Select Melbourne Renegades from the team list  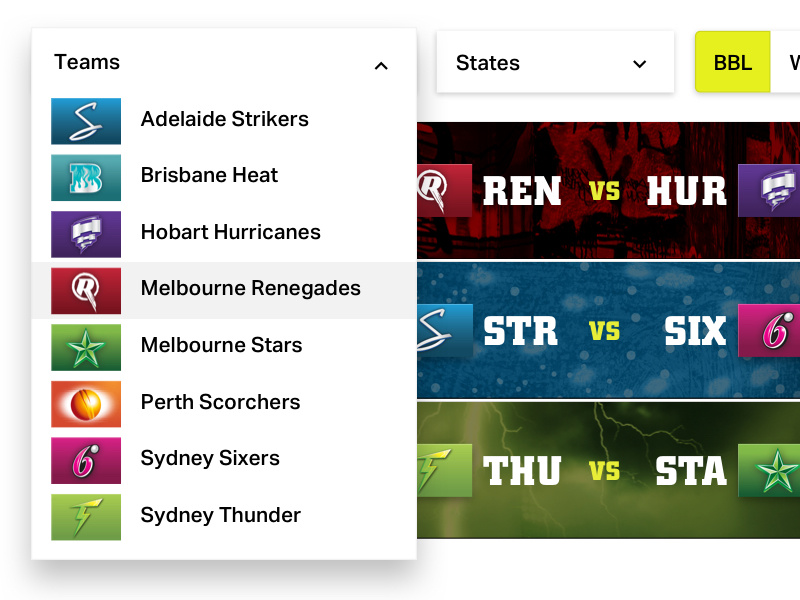coord(250,288)
